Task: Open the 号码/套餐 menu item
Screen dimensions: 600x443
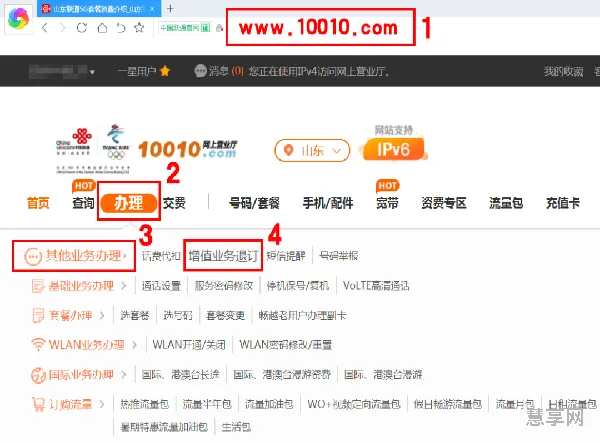Action: click(x=254, y=203)
